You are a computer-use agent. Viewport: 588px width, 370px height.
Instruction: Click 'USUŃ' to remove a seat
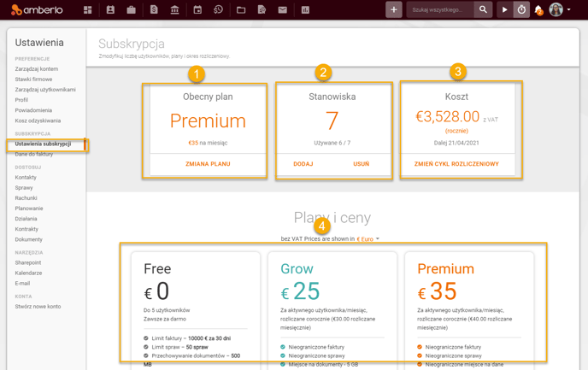tap(362, 164)
